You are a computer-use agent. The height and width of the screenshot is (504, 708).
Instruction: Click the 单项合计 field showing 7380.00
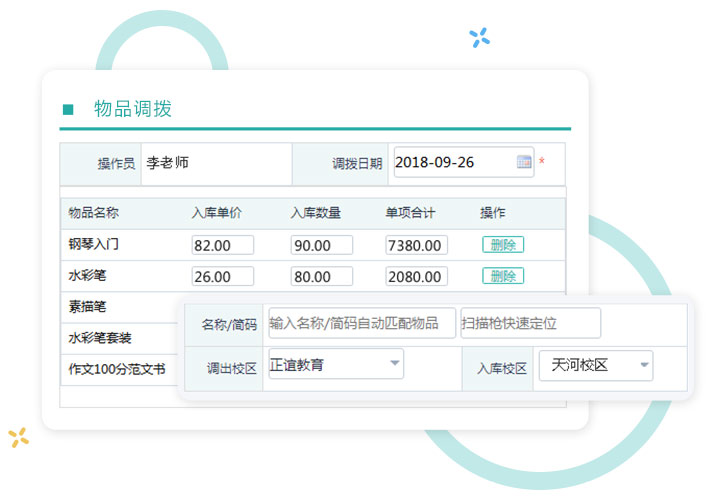click(416, 245)
